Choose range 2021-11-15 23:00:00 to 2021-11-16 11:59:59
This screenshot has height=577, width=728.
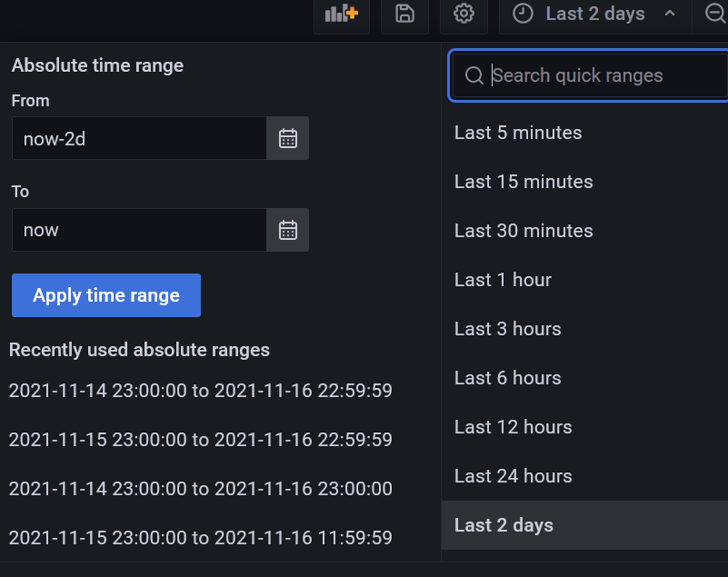point(200,537)
